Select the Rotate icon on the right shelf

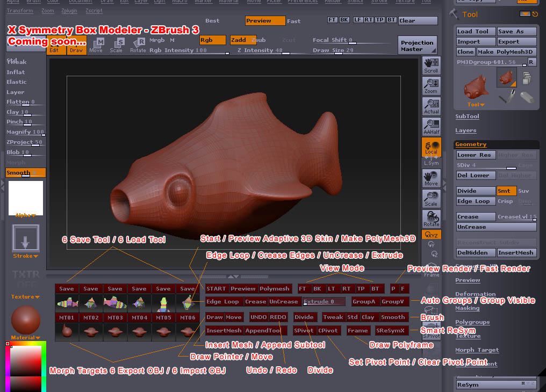pos(432,218)
